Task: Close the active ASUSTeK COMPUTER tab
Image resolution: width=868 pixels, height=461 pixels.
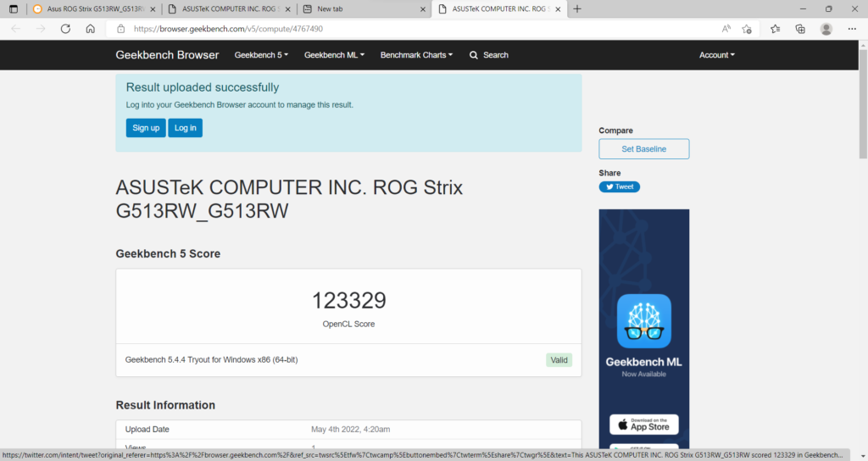Action: [558, 9]
